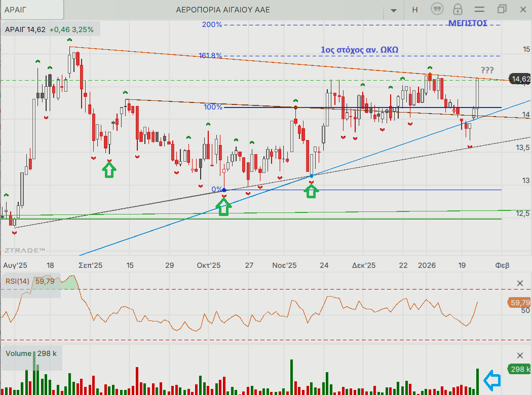Click the ΑΡΑΙΓ symbol input field
The width and height of the screenshot is (532, 395).
(x=32, y=9)
